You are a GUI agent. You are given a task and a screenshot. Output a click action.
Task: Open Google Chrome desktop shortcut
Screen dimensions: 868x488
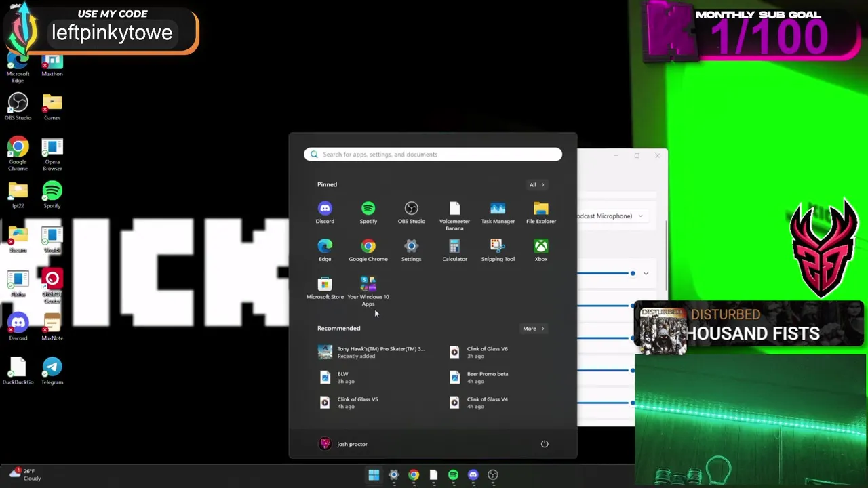click(x=18, y=155)
